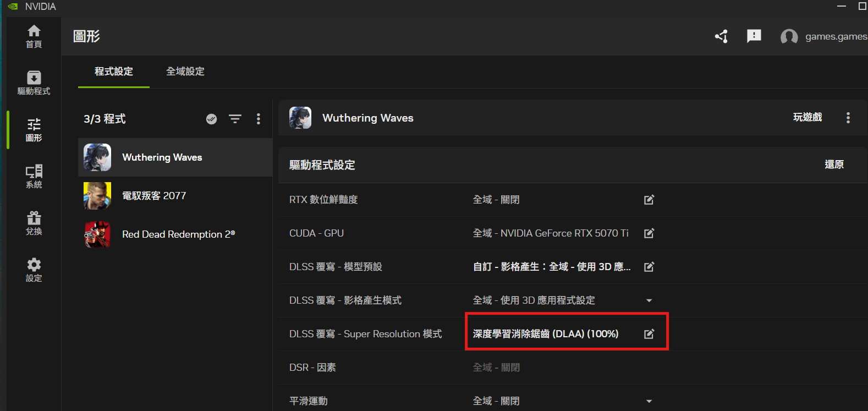Open the 系統 system section

(x=34, y=177)
